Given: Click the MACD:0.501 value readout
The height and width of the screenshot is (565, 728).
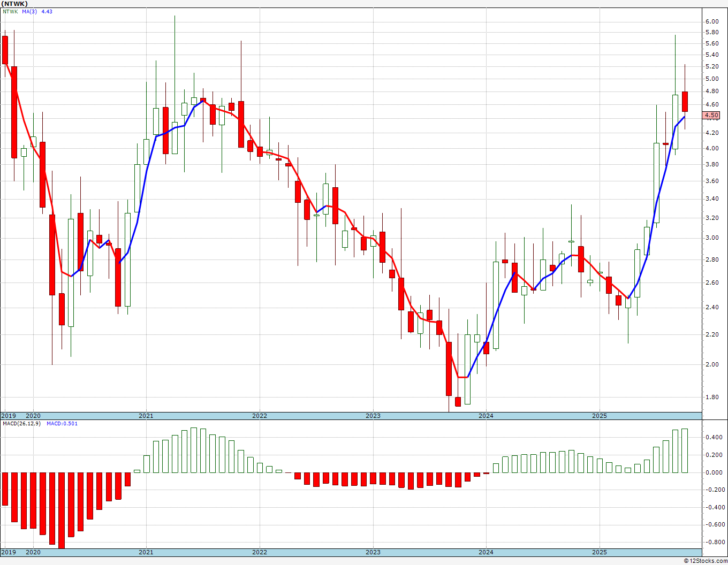Looking at the screenshot, I should tap(62, 424).
